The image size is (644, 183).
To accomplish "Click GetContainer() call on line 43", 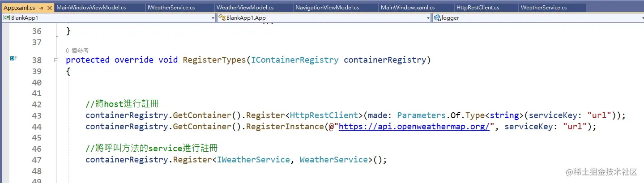I will pyautogui.click(x=207, y=115).
